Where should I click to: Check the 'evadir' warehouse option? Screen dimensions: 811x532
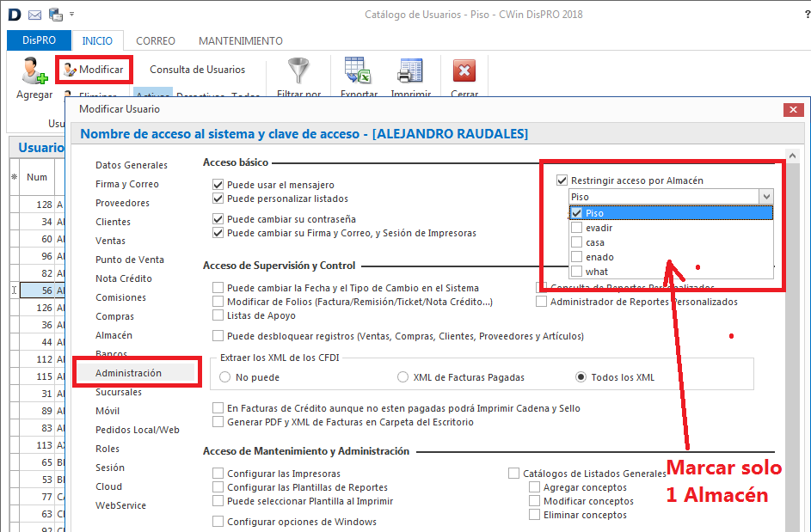click(576, 228)
